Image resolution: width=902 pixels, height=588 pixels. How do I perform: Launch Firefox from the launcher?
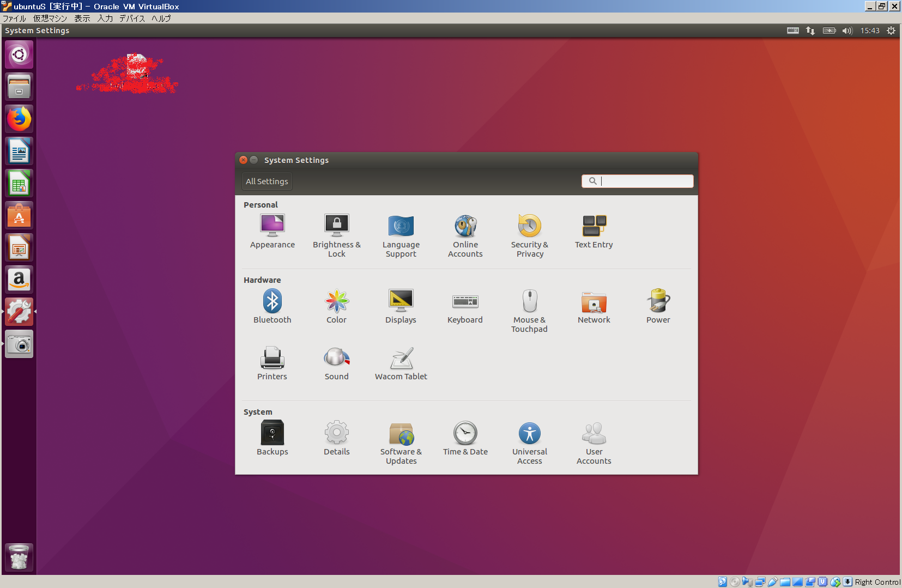(x=19, y=119)
